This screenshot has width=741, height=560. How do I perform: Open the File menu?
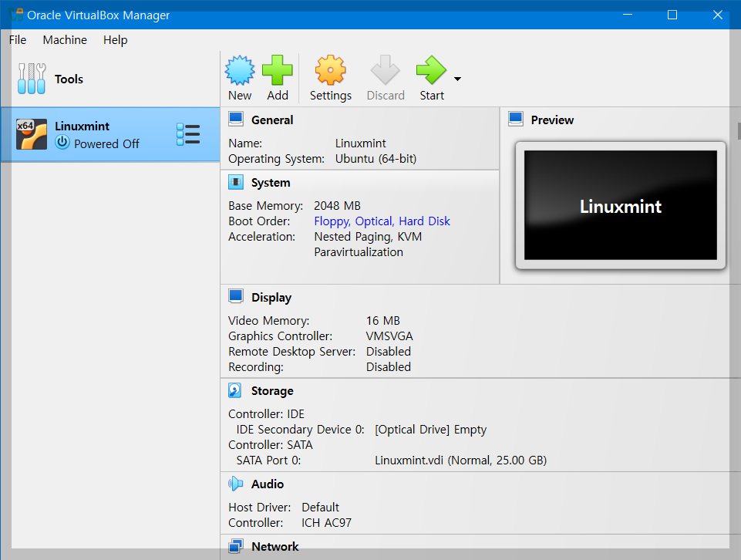pos(18,39)
